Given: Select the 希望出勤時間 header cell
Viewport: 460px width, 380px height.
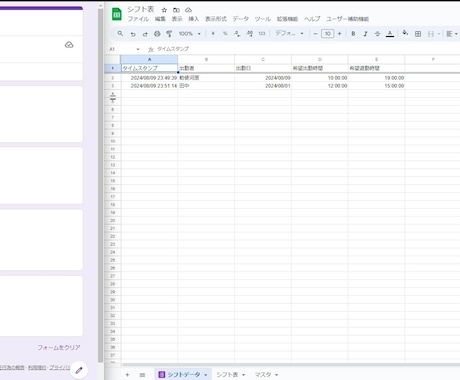Looking at the screenshot, I should 320,68.
